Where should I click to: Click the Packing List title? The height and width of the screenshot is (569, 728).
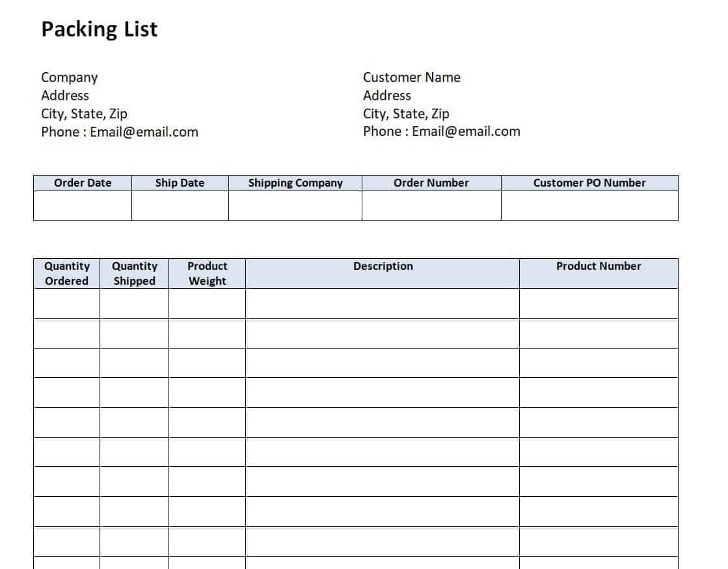click(x=100, y=29)
